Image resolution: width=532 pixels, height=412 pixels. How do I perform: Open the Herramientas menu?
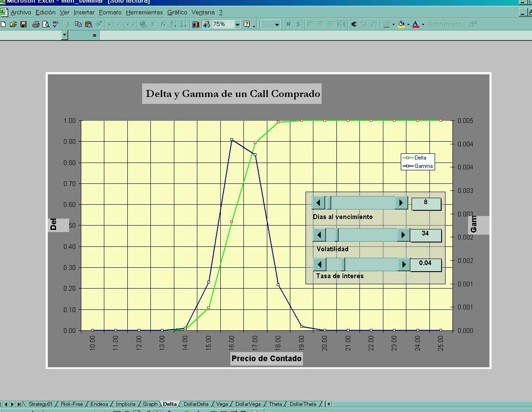tap(144, 13)
